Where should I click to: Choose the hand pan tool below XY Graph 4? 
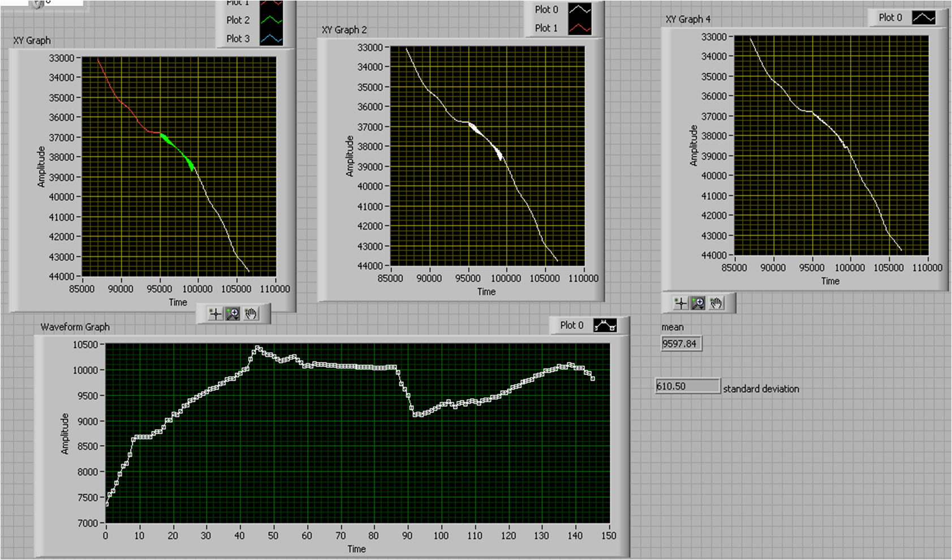click(717, 304)
